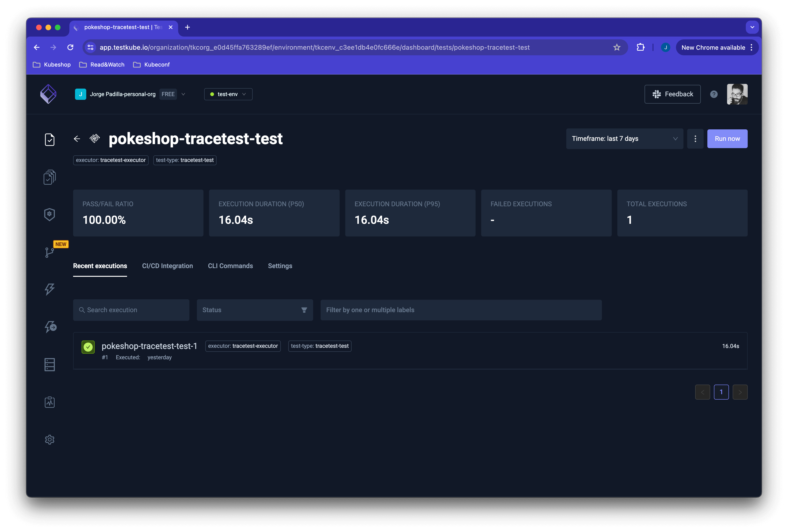
Task: Open Chrome tab search dropdown arrow
Action: (x=752, y=27)
